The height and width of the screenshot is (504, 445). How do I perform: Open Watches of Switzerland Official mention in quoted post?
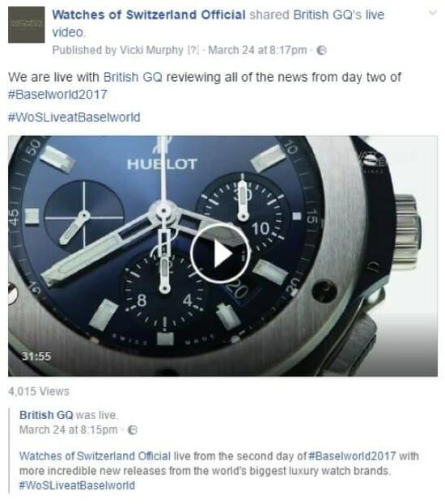tap(95, 456)
